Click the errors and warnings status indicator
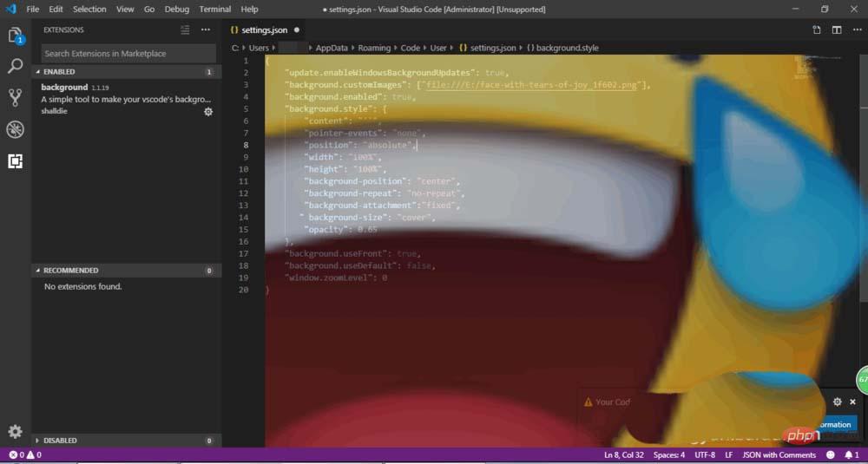This screenshot has width=868, height=464. [25, 454]
